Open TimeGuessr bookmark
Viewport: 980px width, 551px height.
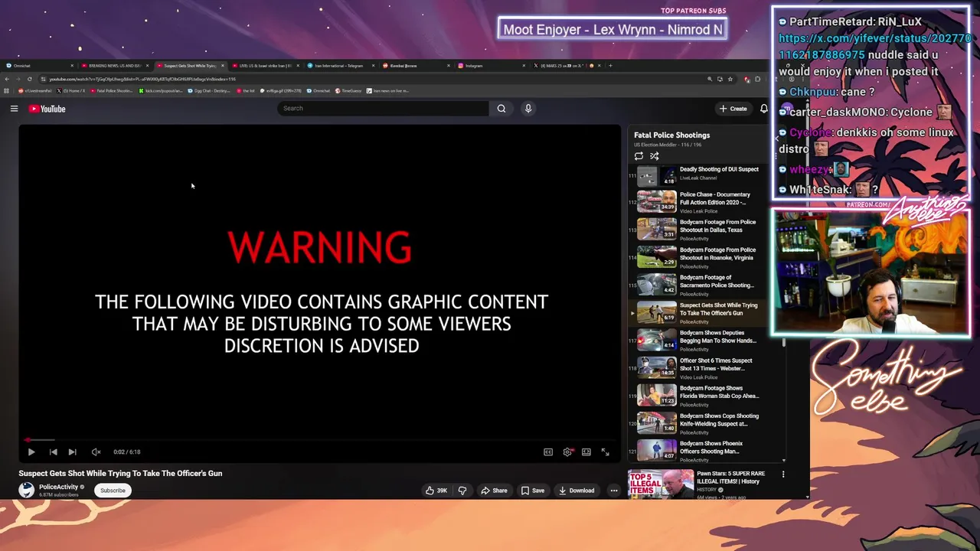coord(348,91)
